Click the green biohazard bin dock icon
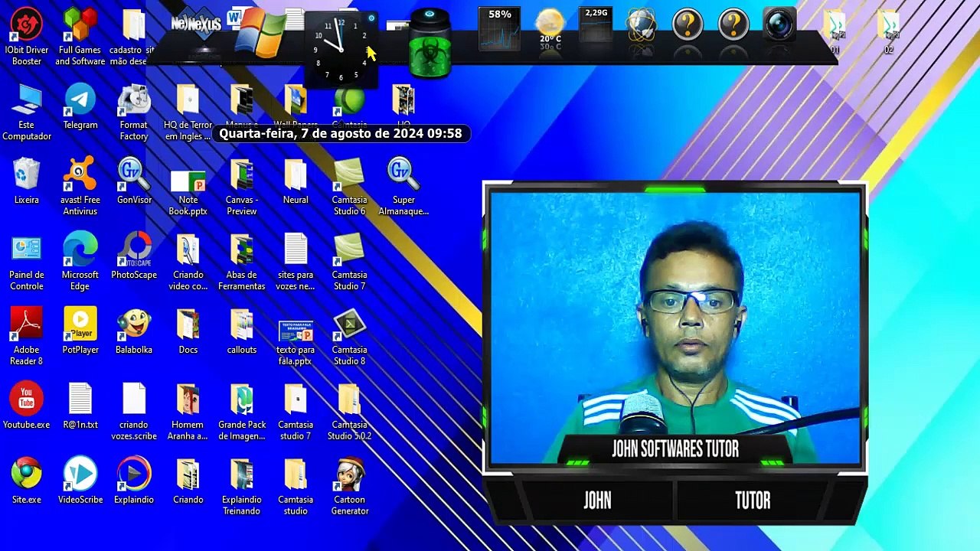Screen dimensions: 980x551 [x=430, y=42]
